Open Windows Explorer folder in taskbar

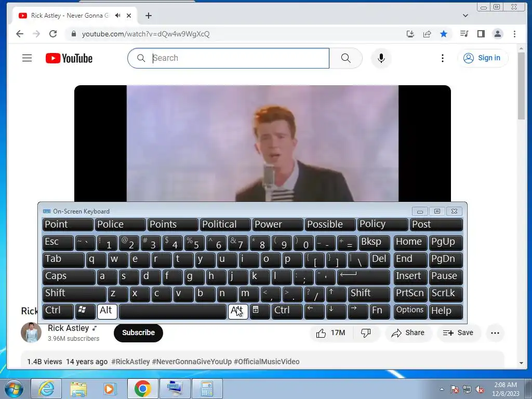coord(78,389)
